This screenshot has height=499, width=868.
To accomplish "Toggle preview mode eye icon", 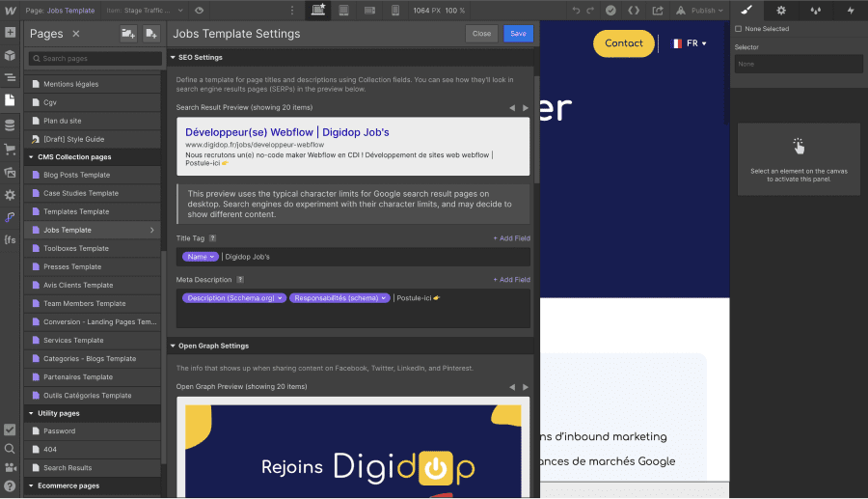I will [200, 10].
